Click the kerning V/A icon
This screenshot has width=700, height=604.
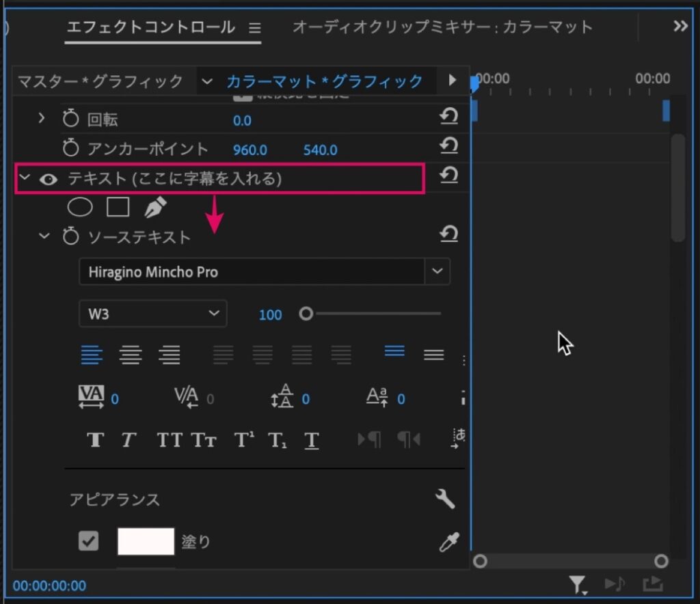tap(186, 397)
